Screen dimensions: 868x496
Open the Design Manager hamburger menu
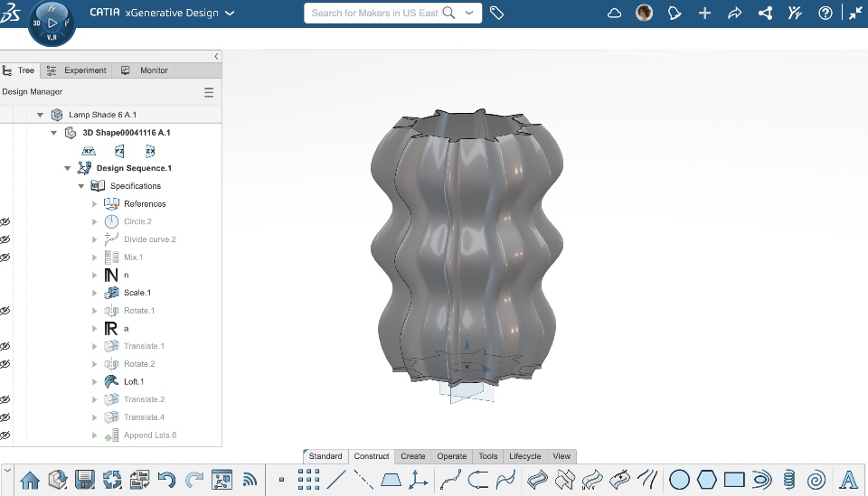point(209,92)
